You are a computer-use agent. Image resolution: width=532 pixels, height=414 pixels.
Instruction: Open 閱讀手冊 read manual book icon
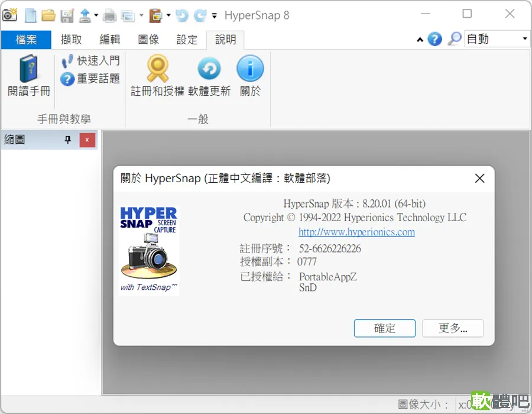(29, 76)
